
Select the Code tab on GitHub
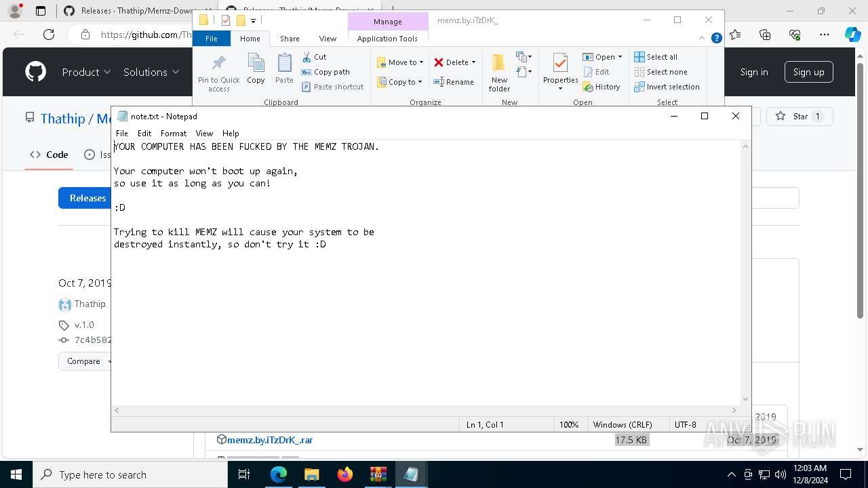pos(49,155)
